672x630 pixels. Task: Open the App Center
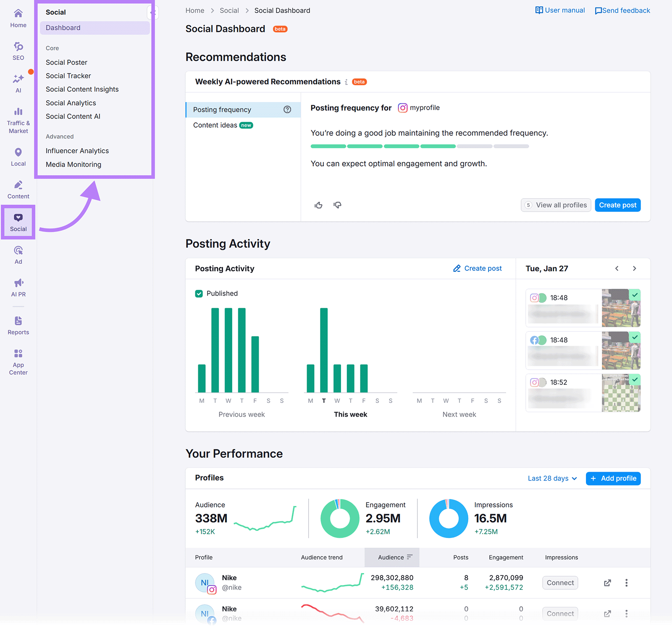click(x=18, y=359)
